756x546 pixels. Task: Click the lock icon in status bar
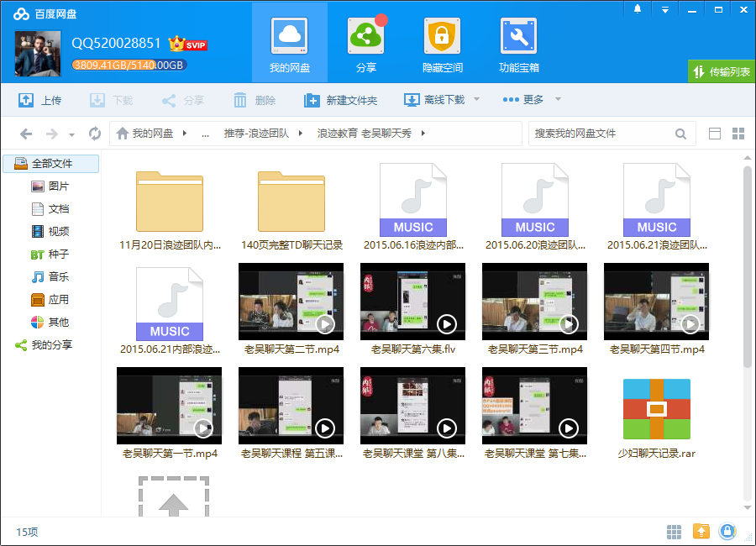(x=727, y=532)
